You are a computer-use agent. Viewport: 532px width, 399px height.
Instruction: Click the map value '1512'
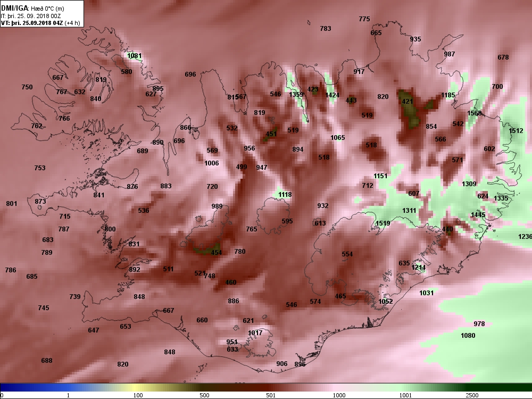pos(516,131)
